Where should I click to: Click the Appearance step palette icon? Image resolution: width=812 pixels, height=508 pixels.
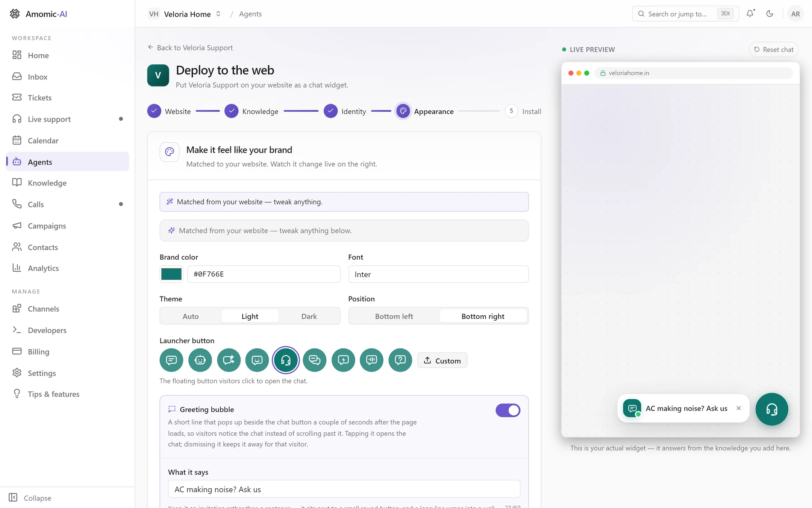403,111
